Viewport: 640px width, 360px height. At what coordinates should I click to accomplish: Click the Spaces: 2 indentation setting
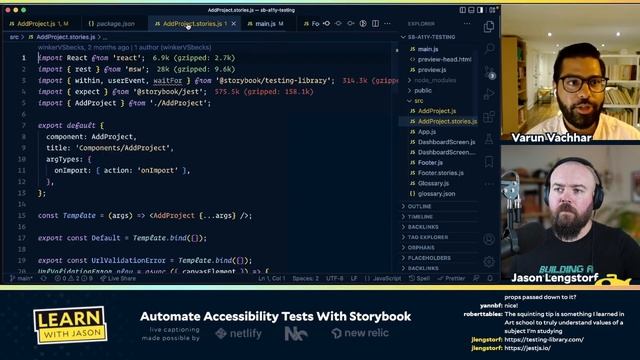[x=305, y=278]
